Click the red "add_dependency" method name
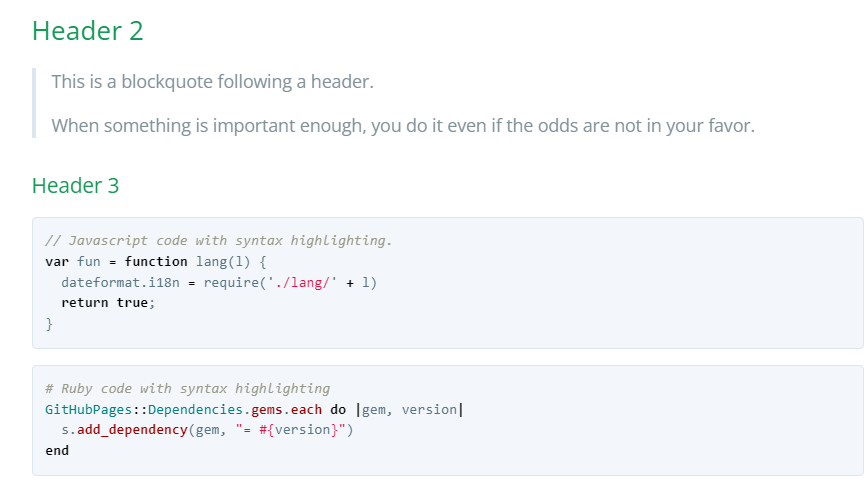Viewport: 866px width, 495px height. click(x=131, y=430)
